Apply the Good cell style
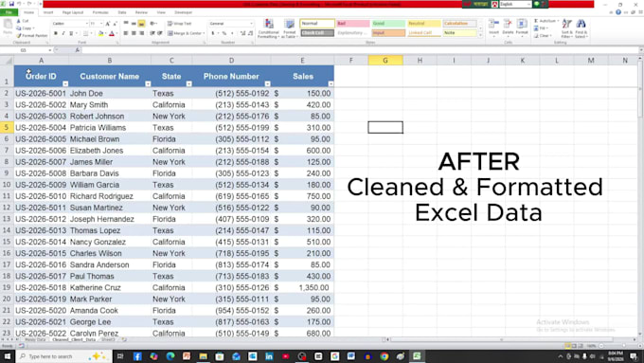 coord(388,24)
